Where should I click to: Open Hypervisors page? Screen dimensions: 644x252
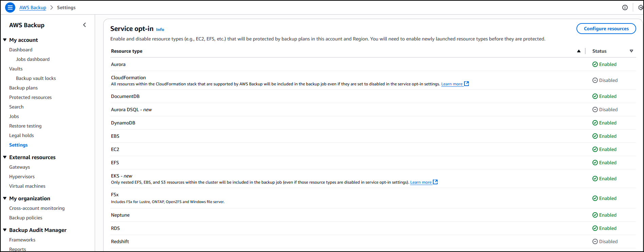[x=22, y=177]
